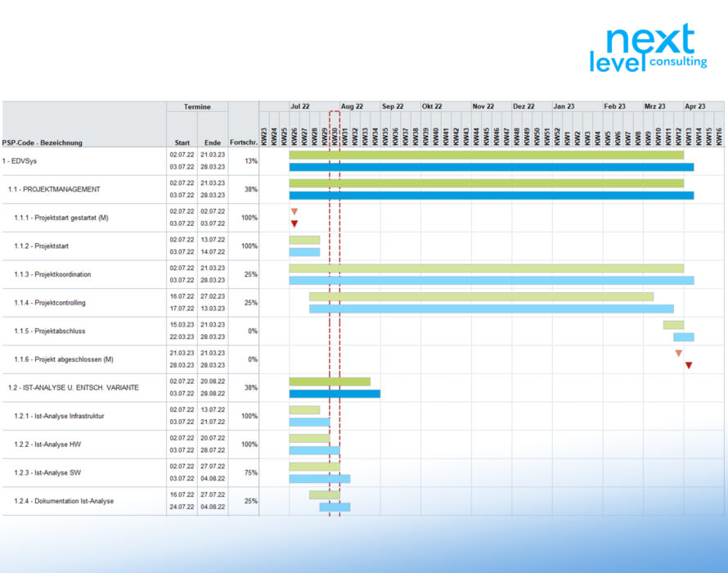
Task: Click the light red Projekt abgeschlossen milestone triangle
Action: [x=678, y=354]
